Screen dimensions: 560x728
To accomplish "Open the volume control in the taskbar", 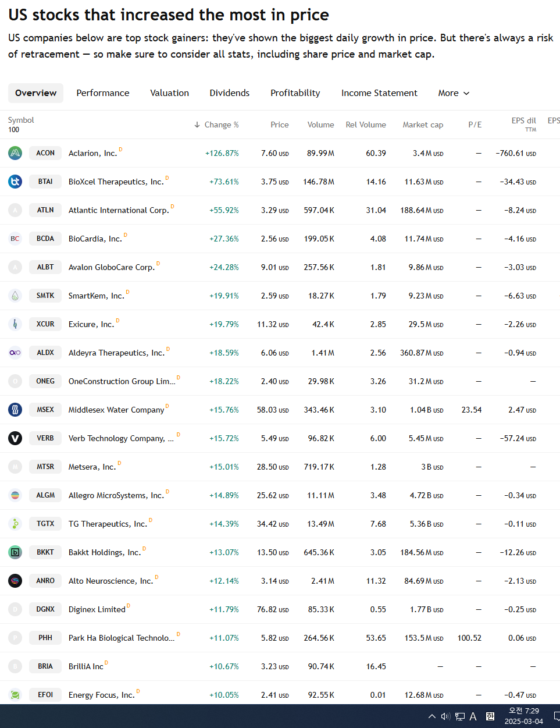I will tap(445, 716).
